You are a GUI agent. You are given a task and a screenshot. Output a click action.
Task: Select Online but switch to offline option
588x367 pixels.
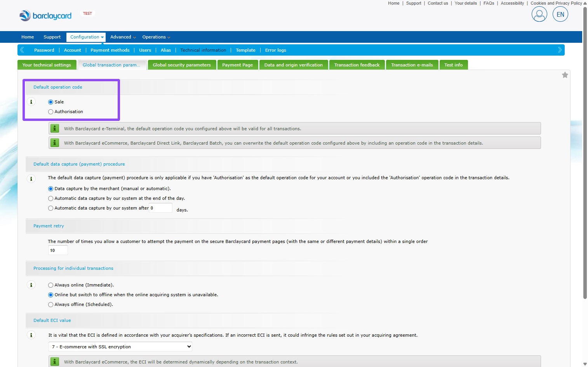pos(50,295)
